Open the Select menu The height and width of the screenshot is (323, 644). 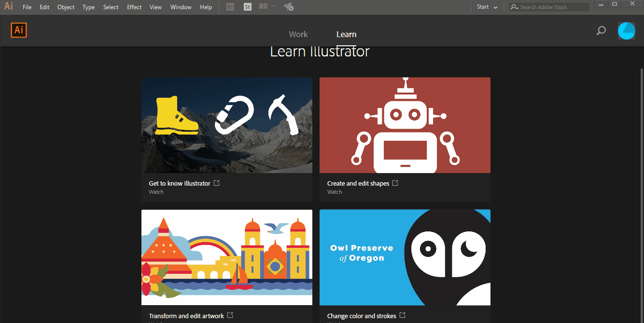coord(111,7)
